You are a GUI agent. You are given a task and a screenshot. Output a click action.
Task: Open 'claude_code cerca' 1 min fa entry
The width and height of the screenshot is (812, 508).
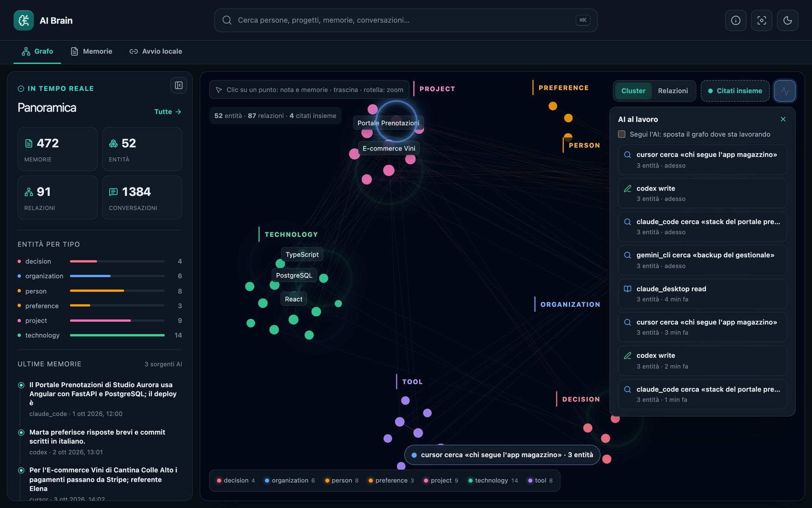point(702,394)
